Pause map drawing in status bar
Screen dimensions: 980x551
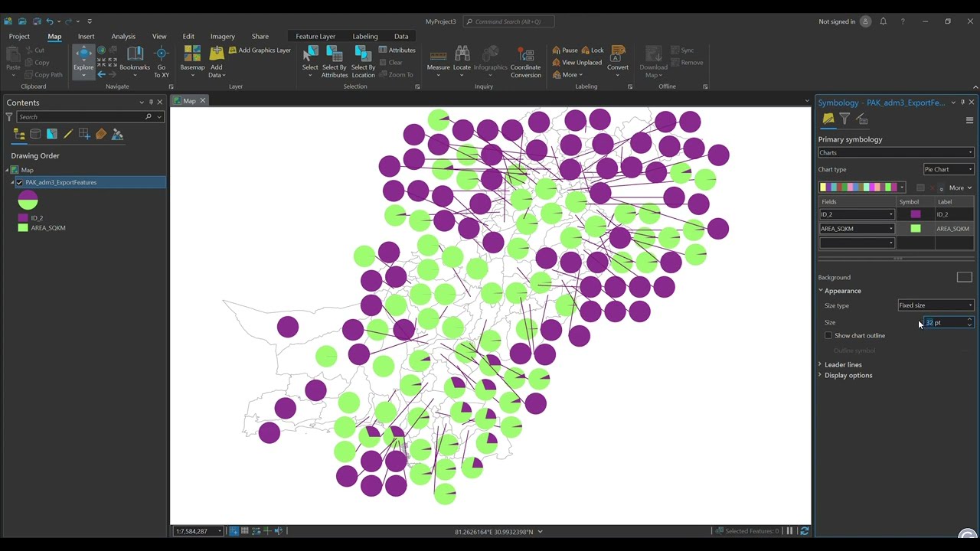click(789, 531)
